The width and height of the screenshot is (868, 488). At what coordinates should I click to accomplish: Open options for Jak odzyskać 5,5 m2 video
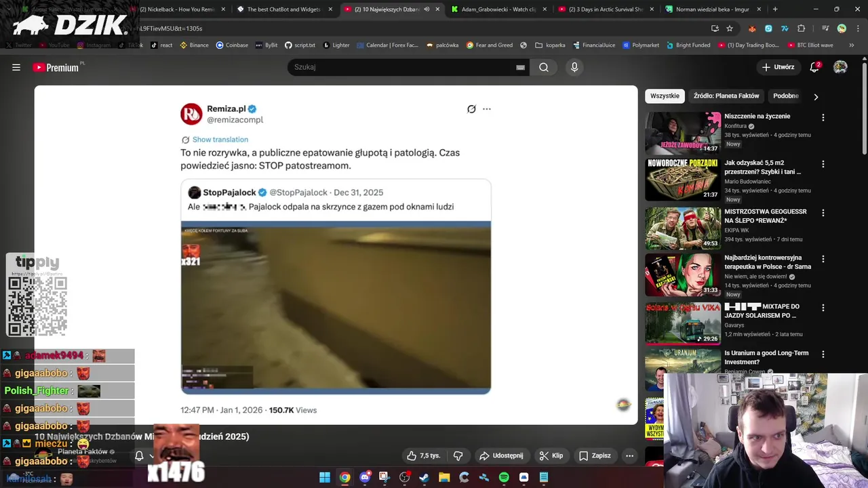[823, 164]
